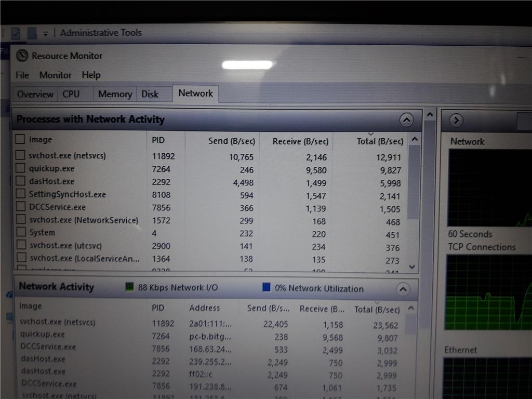532x399 pixels.
Task: Click the address 168.63.24... in Network Activity
Action: (x=210, y=349)
